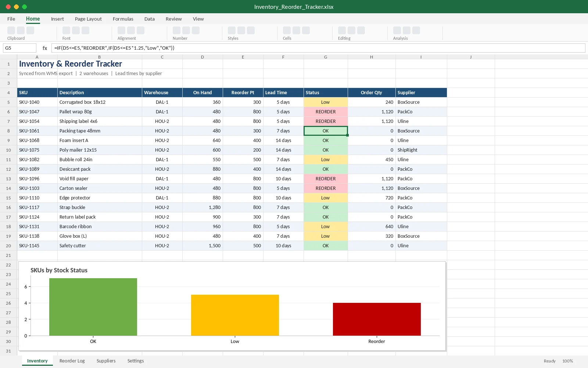Click the Pallet wrap 80g cell
The image size is (588, 368).
[x=100, y=112]
